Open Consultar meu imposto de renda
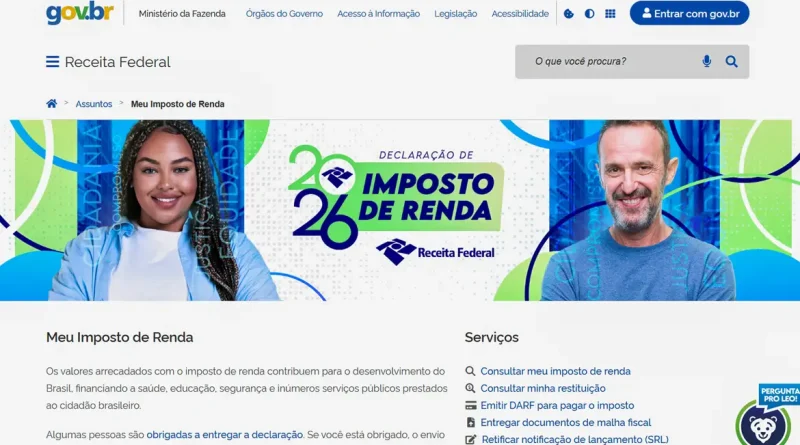The image size is (800, 445). pos(555,371)
